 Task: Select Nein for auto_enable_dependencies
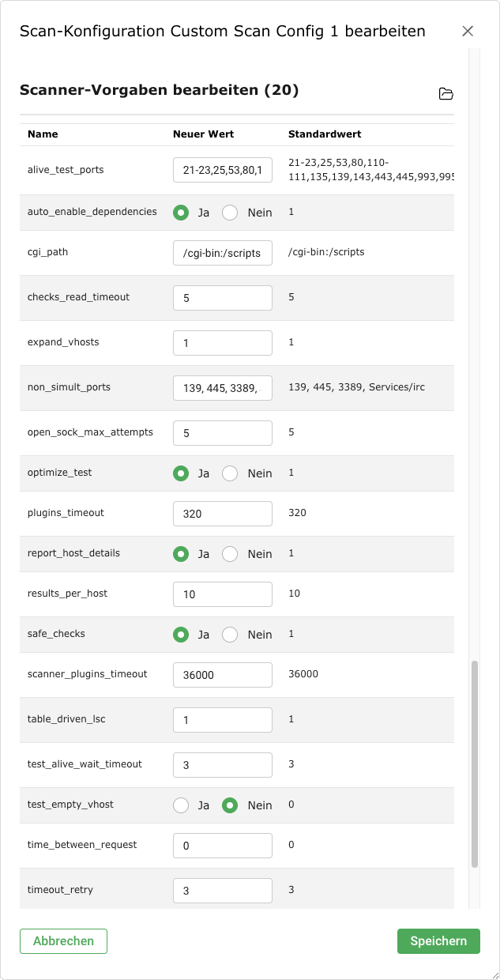[230, 213]
